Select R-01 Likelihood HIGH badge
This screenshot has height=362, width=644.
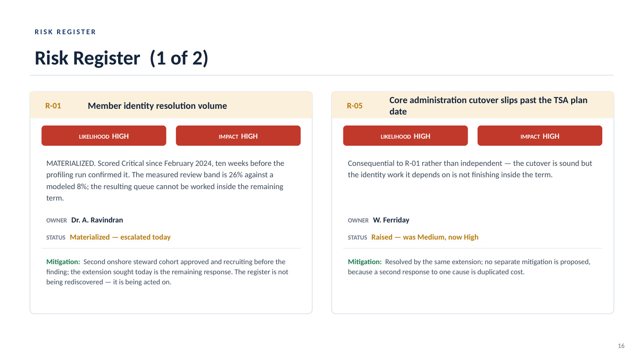(x=104, y=136)
